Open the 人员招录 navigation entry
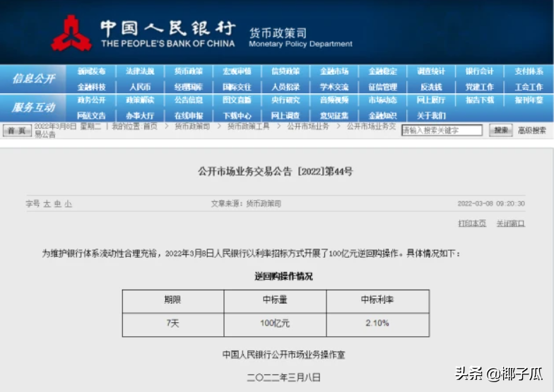This screenshot has height=392, width=554. 285,87
